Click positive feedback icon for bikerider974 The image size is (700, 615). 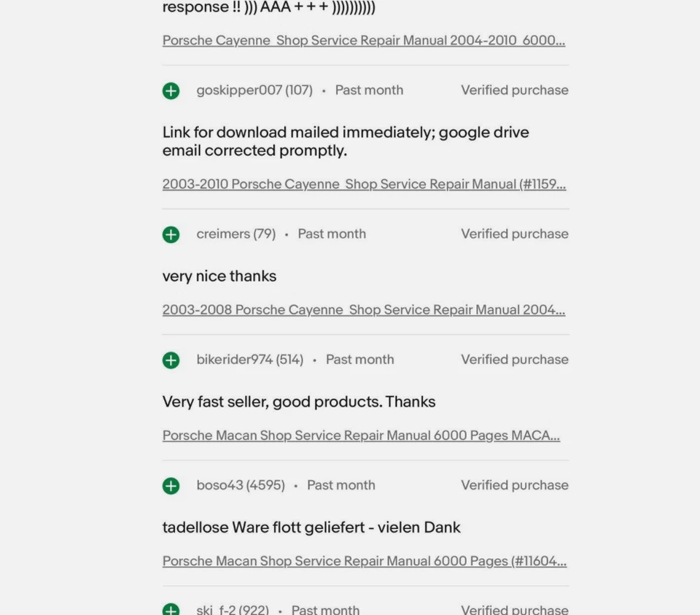pyautogui.click(x=171, y=360)
